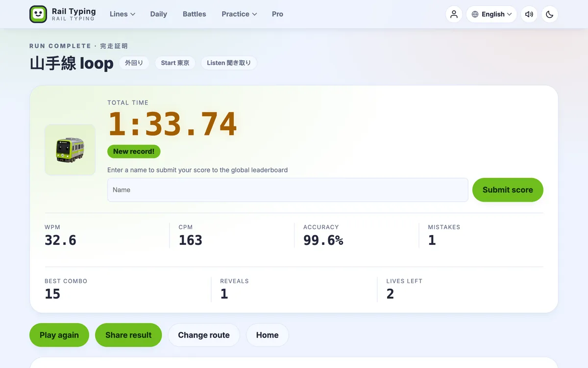This screenshot has height=368, width=588.
Task: Click the Rail Typing smiley logo icon
Action: pos(38,14)
